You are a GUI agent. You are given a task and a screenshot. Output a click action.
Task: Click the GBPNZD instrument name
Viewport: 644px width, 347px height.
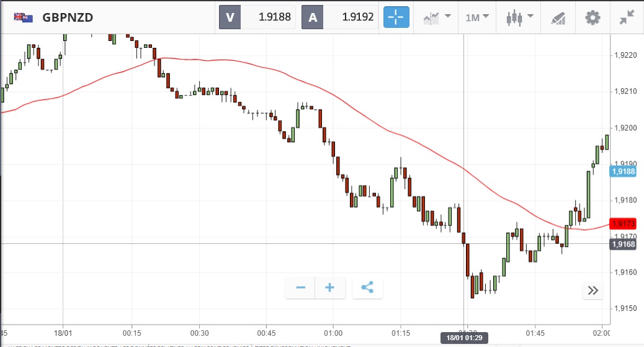click(x=68, y=17)
